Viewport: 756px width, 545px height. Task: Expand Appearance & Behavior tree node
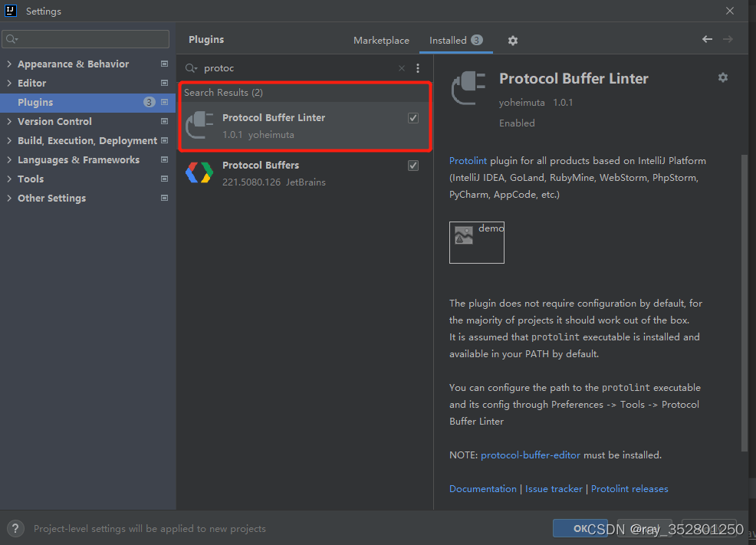(x=9, y=64)
